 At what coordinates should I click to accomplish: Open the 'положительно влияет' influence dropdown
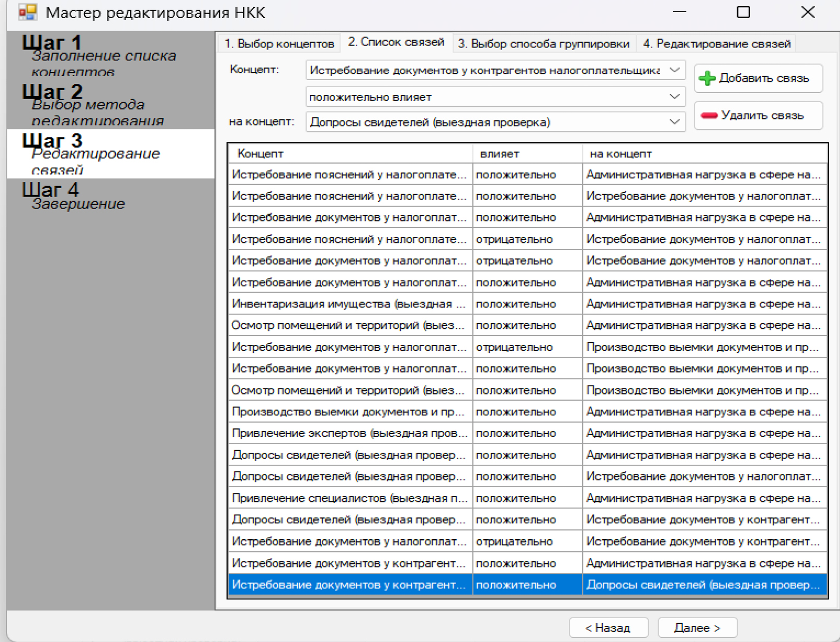pos(674,97)
